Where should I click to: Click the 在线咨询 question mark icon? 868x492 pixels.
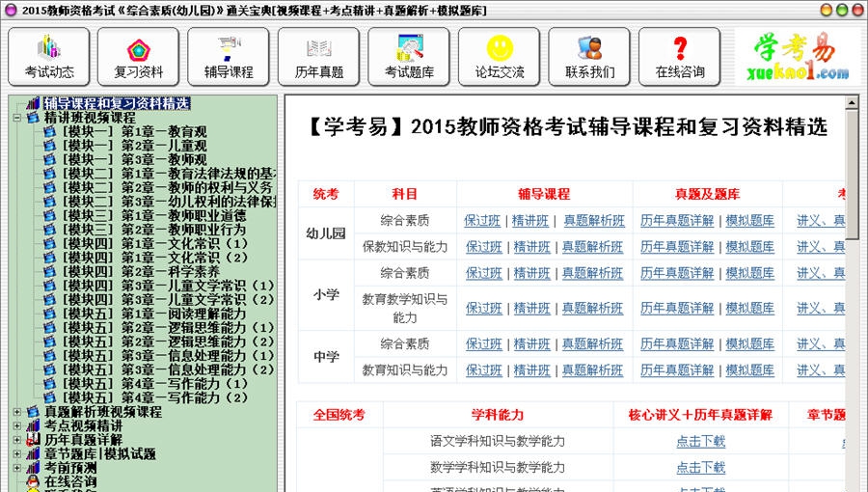click(680, 57)
